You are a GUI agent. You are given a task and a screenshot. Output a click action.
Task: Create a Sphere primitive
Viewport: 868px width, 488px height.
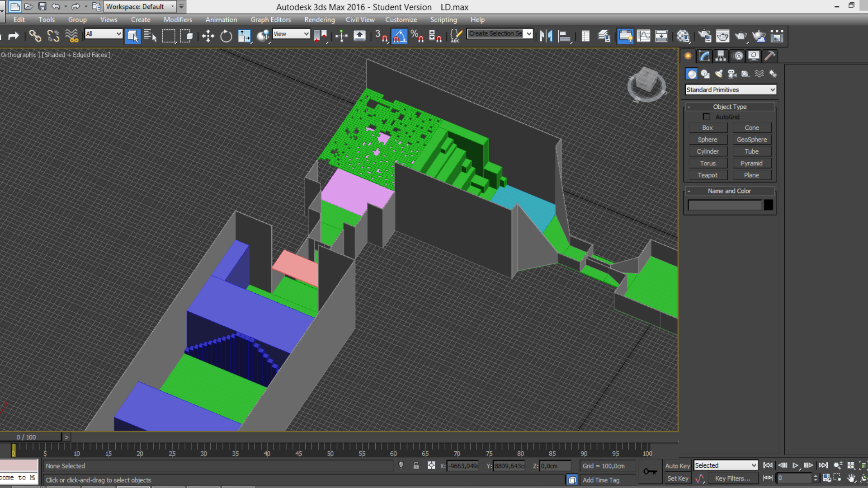tap(708, 140)
